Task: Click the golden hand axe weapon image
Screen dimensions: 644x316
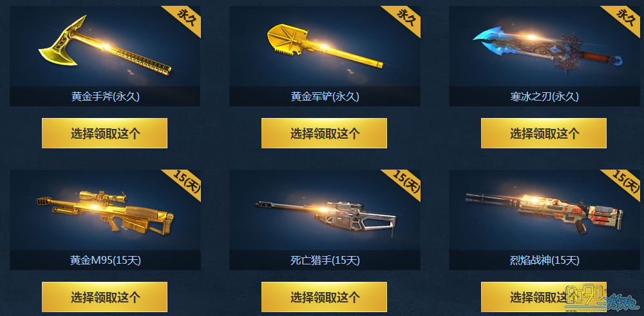Action: point(105,46)
